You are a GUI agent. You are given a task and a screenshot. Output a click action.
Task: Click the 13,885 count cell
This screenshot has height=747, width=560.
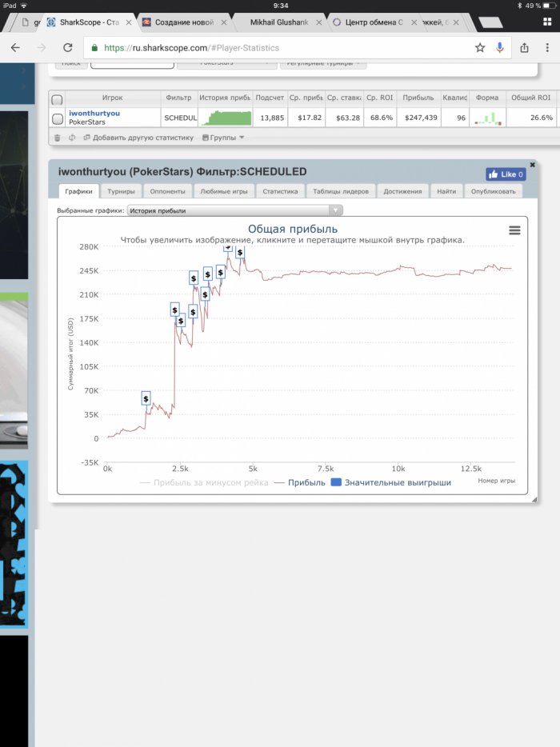coord(270,118)
